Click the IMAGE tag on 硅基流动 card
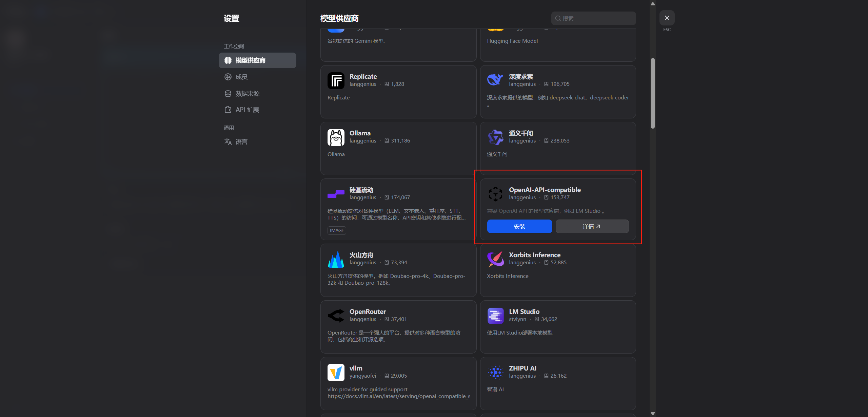The width and height of the screenshot is (868, 417). [337, 230]
